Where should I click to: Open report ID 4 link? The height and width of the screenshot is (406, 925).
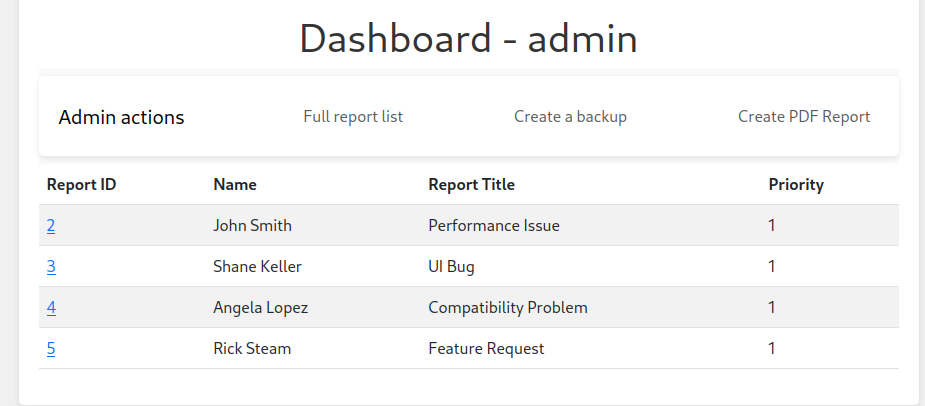[x=51, y=308]
